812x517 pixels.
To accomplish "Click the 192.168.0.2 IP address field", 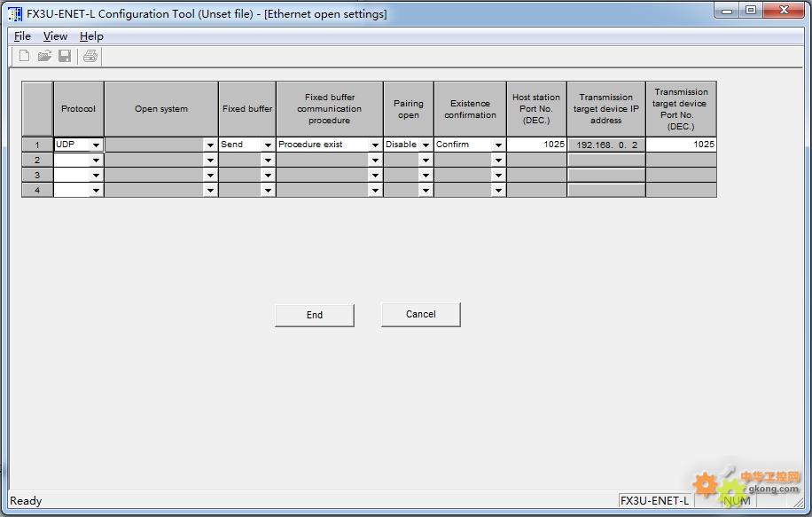I will pyautogui.click(x=606, y=145).
